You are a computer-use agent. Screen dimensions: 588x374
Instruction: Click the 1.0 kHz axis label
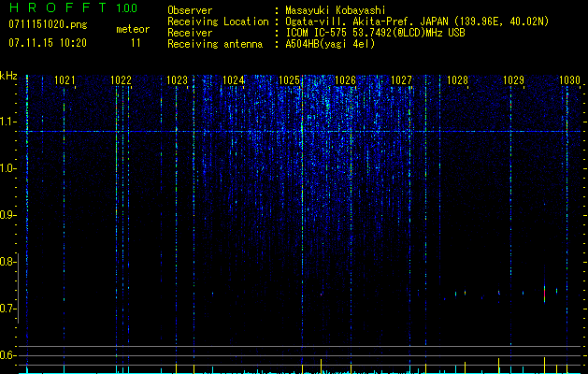[7, 168]
